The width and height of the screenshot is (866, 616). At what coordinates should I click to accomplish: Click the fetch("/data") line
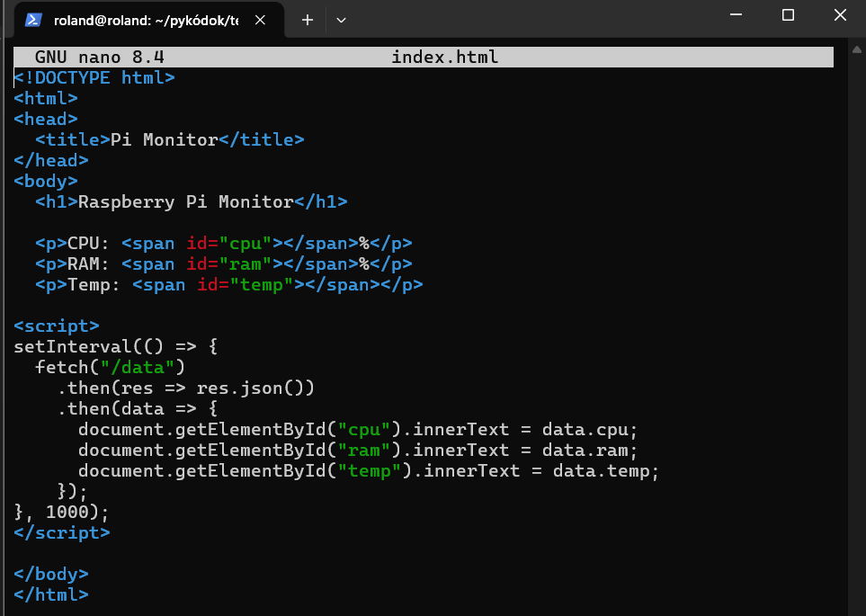[x=111, y=368]
